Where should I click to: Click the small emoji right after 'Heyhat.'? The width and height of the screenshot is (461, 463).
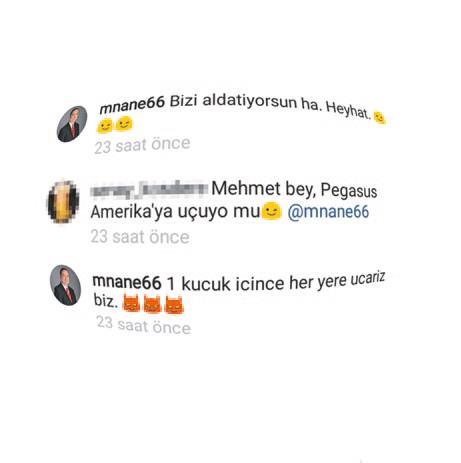[x=380, y=118]
